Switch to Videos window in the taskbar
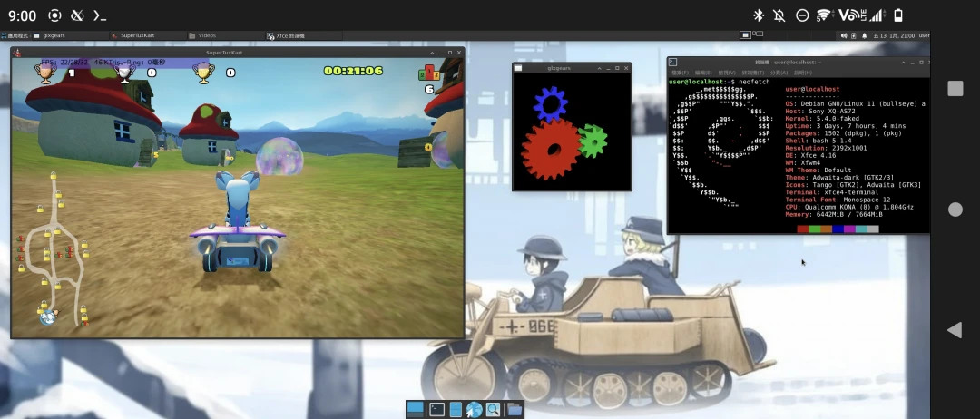Viewport: 980px width, 419px height. pyautogui.click(x=207, y=35)
